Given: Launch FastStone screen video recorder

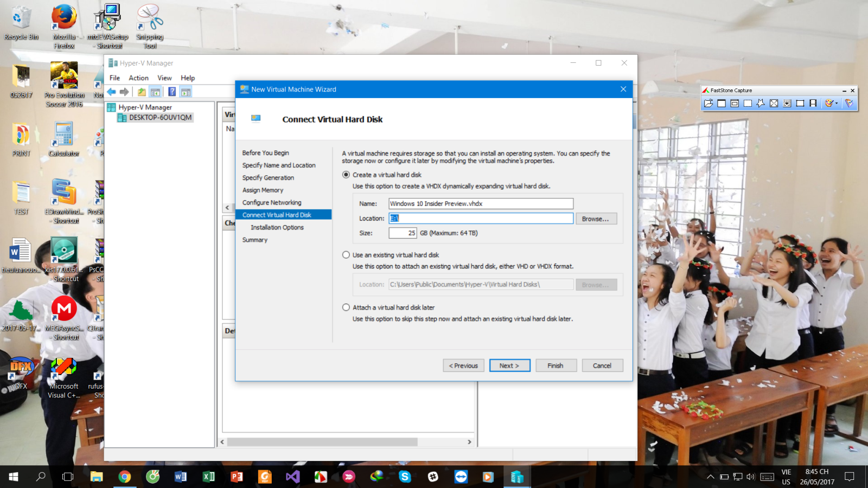Looking at the screenshot, I should pyautogui.click(x=813, y=102).
